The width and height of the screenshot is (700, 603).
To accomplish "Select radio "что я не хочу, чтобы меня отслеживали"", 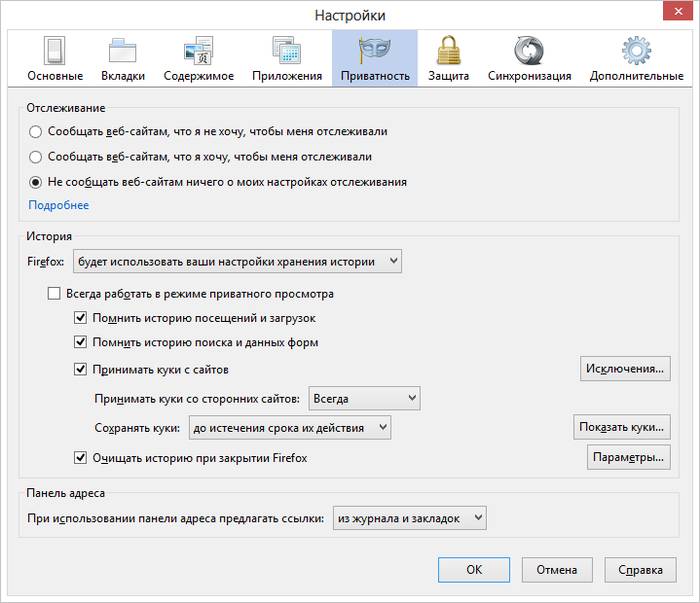I will [36, 131].
